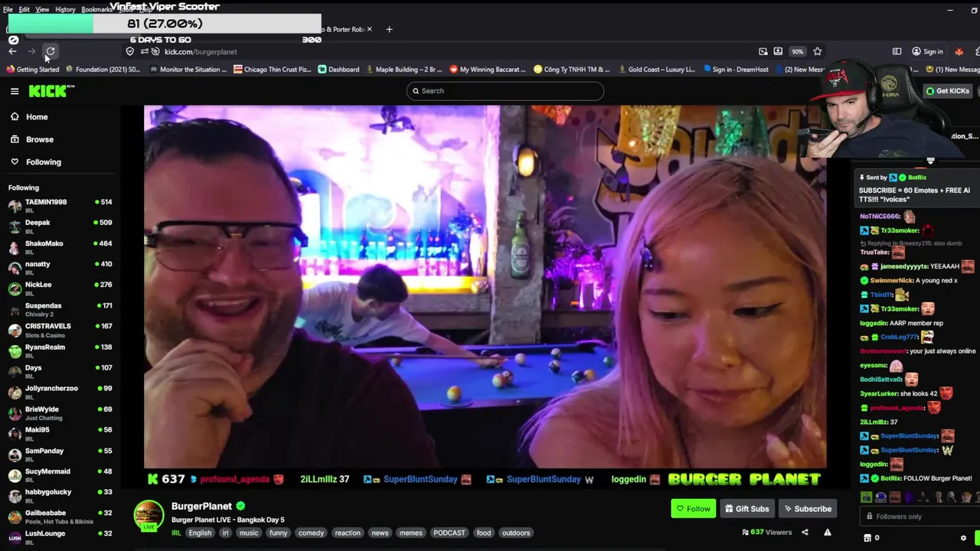Viewport: 980px width, 551px height.
Task: Click the Get KICKs button
Action: 947,90
